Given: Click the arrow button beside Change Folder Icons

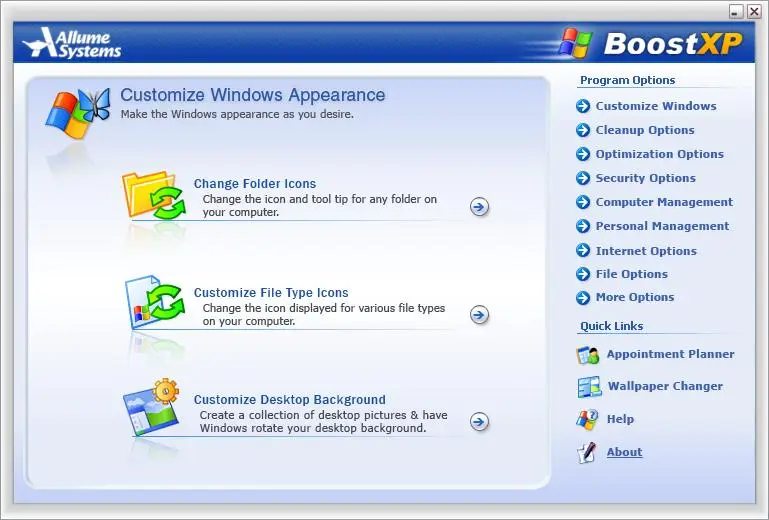Looking at the screenshot, I should 479,207.
